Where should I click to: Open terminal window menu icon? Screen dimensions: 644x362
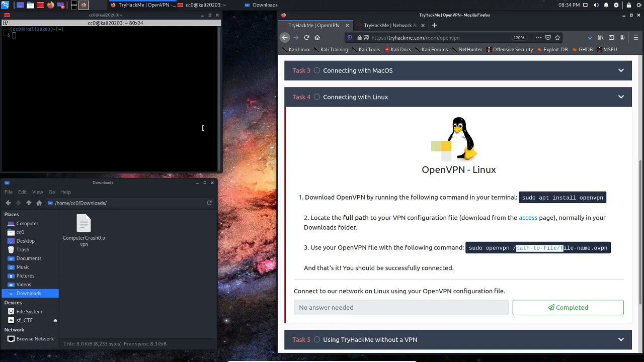click(x=5, y=23)
